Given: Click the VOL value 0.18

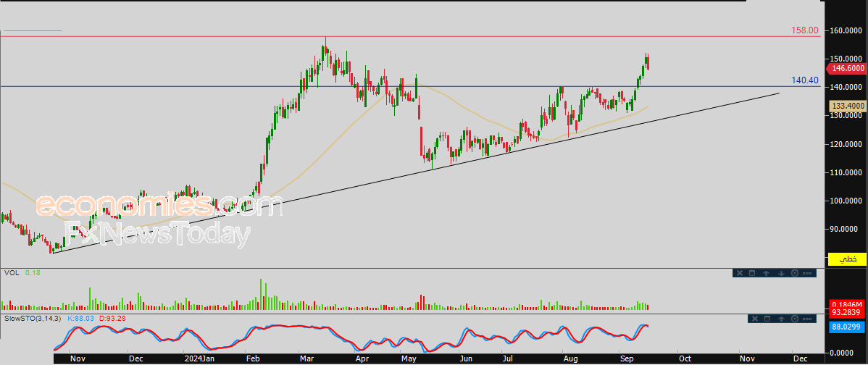Looking at the screenshot, I should click(33, 272).
